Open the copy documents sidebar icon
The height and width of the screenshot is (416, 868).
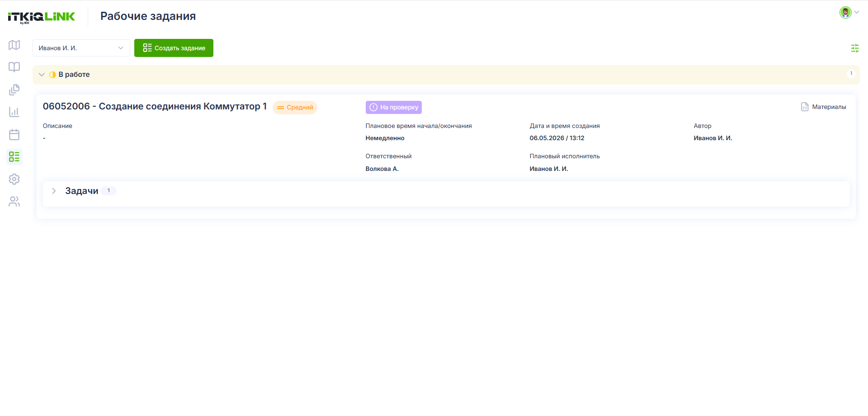coord(14,90)
